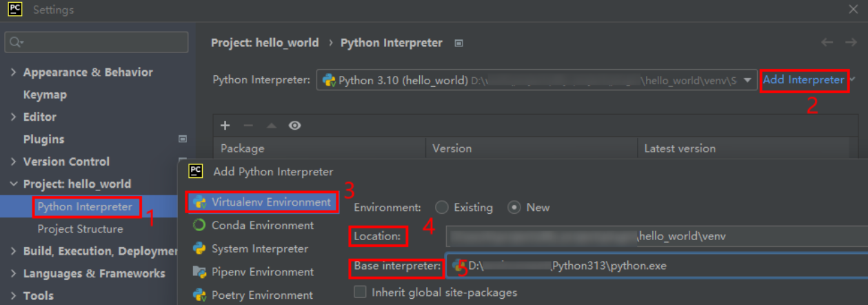Image resolution: width=868 pixels, height=305 pixels.
Task: Click the remove package minus icon
Action: [x=248, y=126]
